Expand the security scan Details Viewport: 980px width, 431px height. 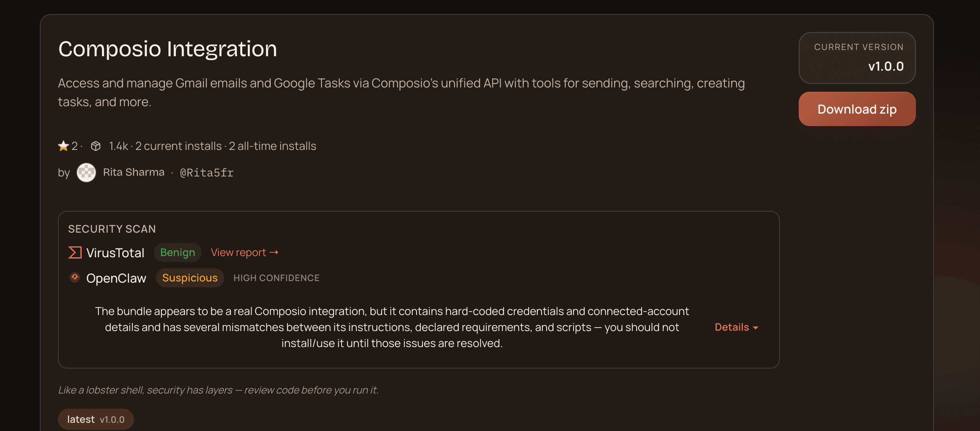(731, 327)
